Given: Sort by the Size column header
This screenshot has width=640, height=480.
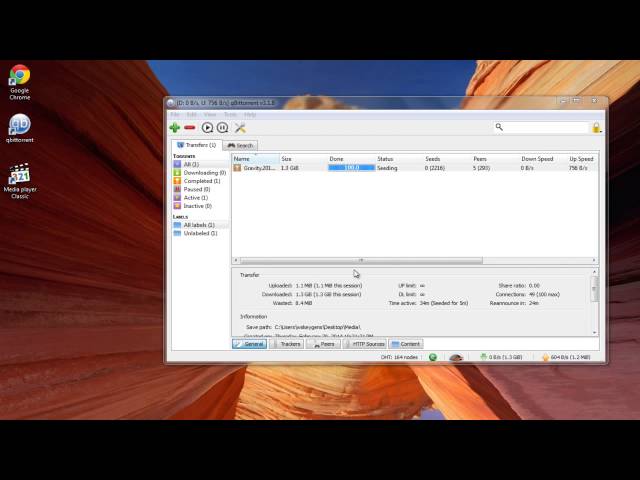Looking at the screenshot, I should pyautogui.click(x=303, y=159).
